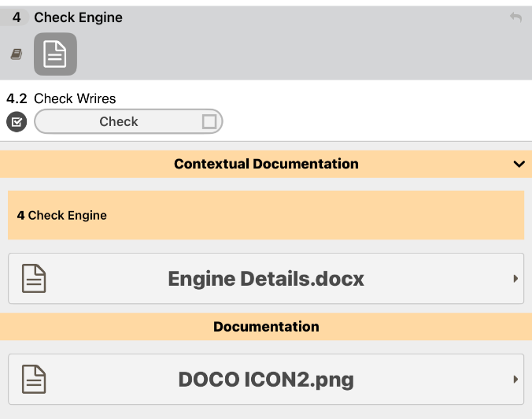This screenshot has width=532, height=419.
Task: Expand the arrow on Engine Details.docx row
Action: [515, 279]
